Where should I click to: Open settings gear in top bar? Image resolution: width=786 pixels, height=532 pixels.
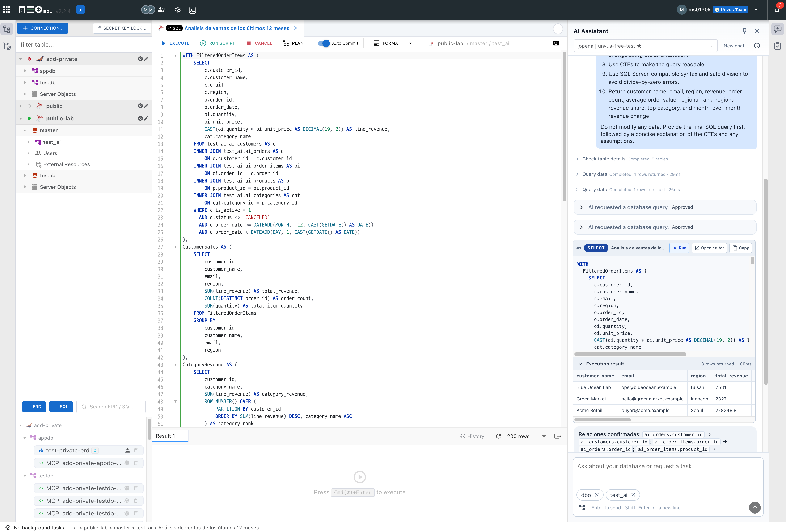pos(178,10)
